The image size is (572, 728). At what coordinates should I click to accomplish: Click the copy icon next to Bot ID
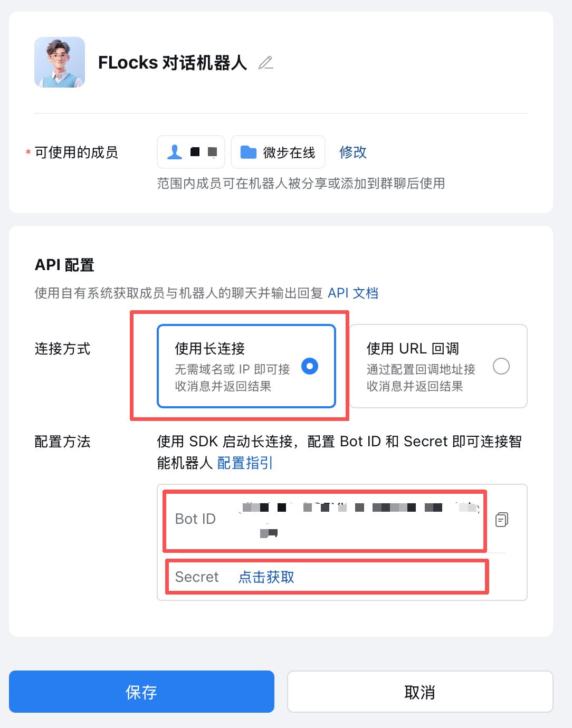coord(501,520)
